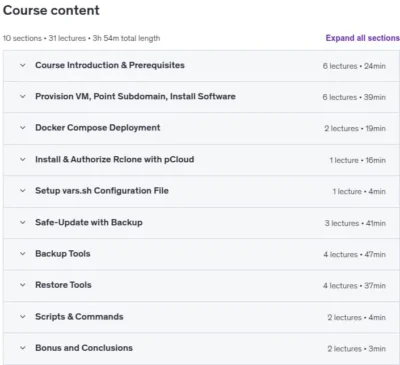Image resolution: width=400 pixels, height=365 pixels.
Task: Select the Backup Tools section title
Action: pyautogui.click(x=63, y=254)
